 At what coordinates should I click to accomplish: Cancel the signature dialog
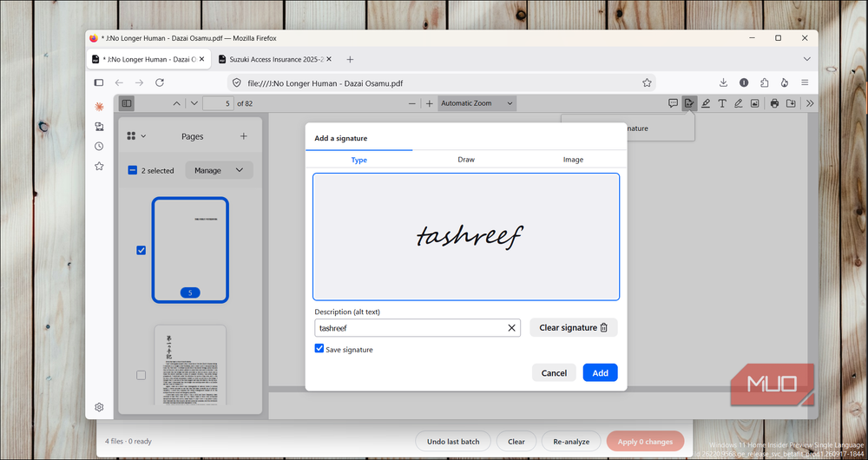pyautogui.click(x=554, y=373)
